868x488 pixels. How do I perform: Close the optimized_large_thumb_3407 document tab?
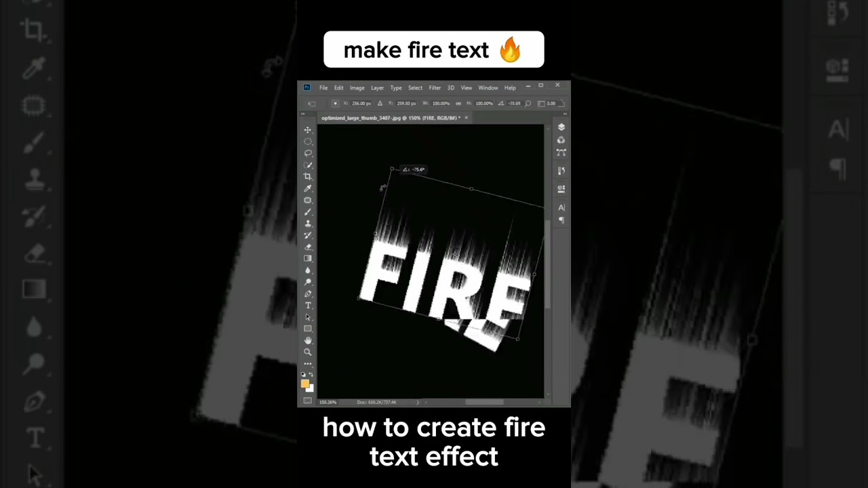click(466, 118)
